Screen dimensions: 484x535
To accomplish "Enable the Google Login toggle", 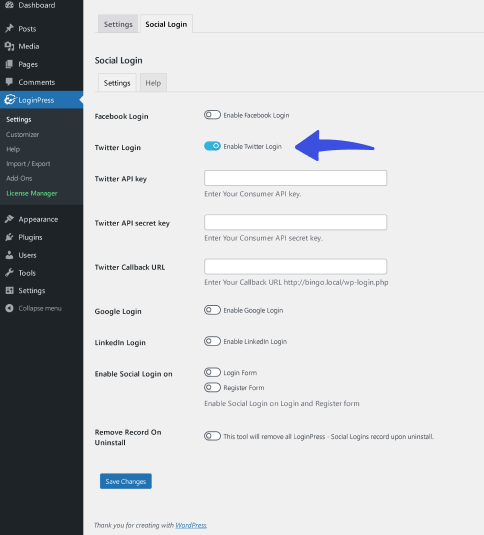I will pyautogui.click(x=212, y=310).
